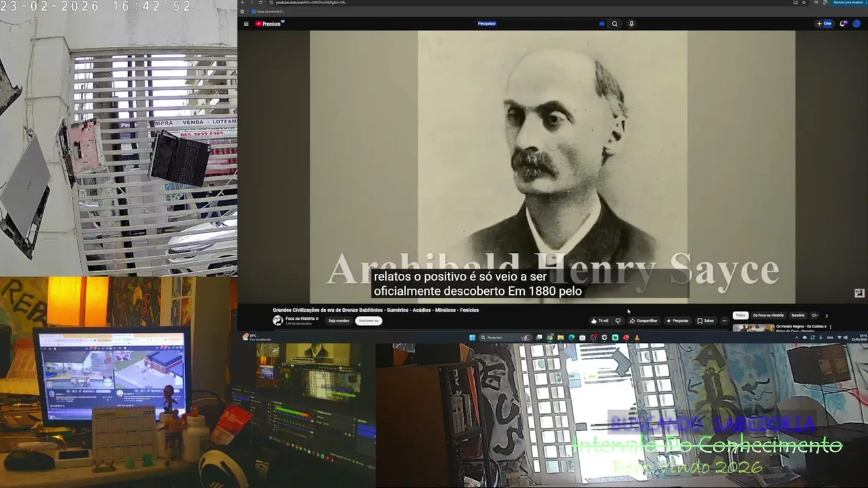This screenshot has height=488, width=868.
Task: Dislike the video
Action: [x=618, y=321]
